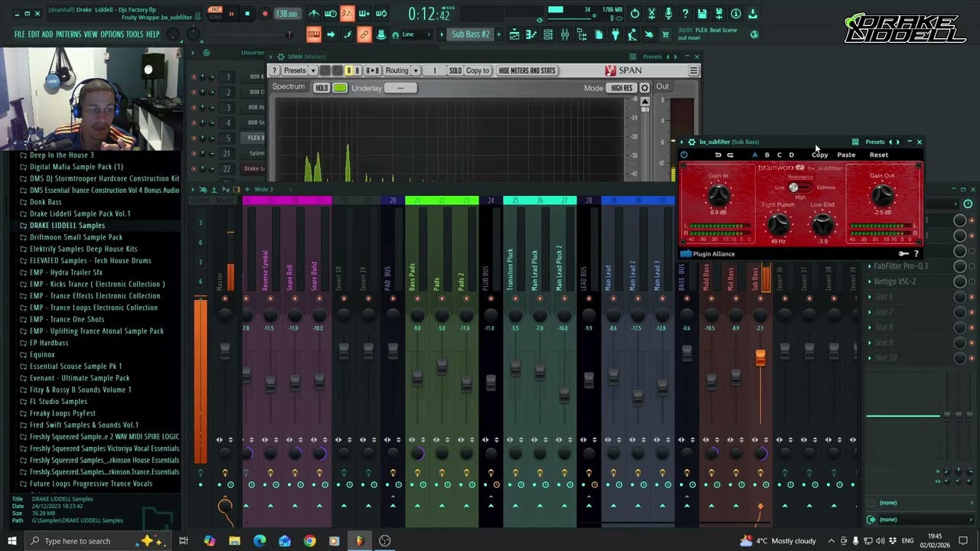Click the Gain Out knob in bx_subfilter
The height and width of the screenshot is (551, 980).
882,197
